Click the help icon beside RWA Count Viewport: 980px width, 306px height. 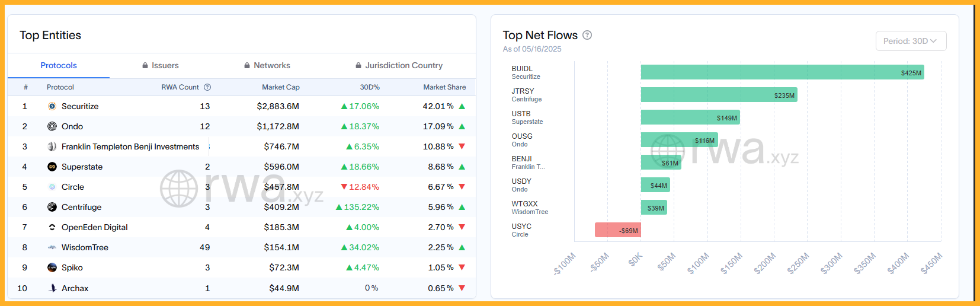click(207, 87)
